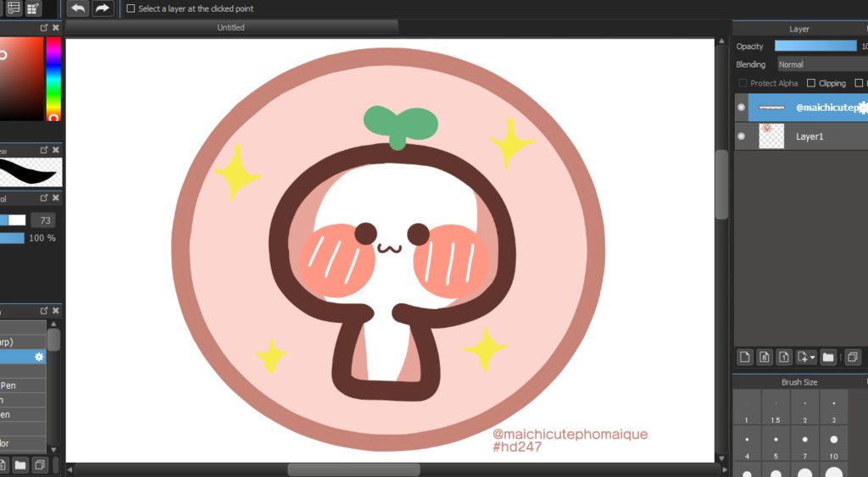Close the brush control panel

pyautogui.click(x=55, y=197)
